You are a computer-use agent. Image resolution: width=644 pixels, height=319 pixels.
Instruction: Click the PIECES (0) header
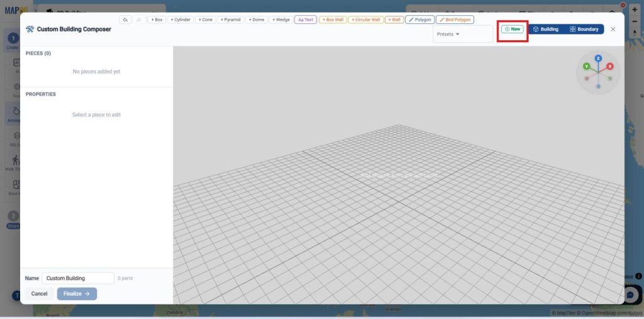(38, 53)
